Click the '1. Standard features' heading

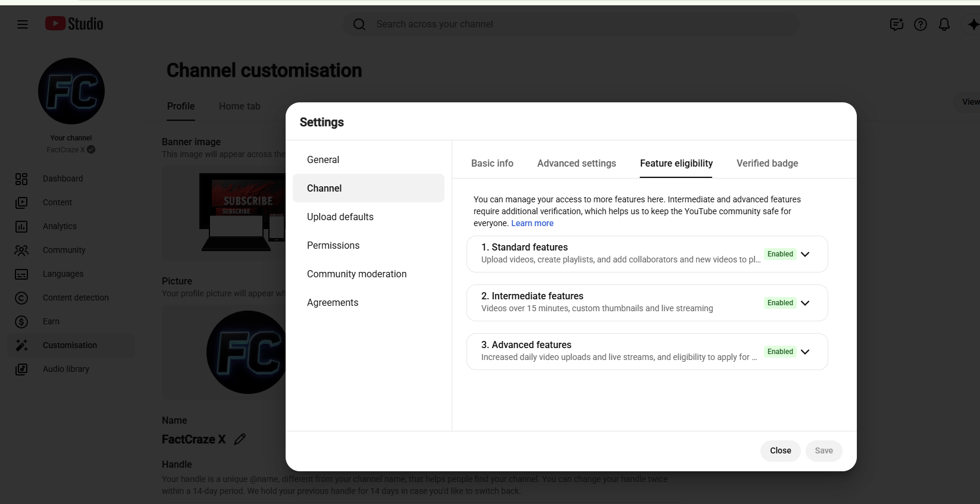pyautogui.click(x=524, y=247)
